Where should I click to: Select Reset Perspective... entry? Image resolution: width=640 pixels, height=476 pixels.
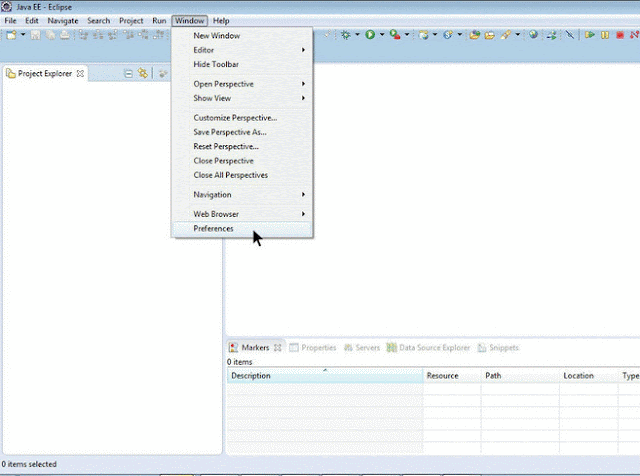pos(242,146)
